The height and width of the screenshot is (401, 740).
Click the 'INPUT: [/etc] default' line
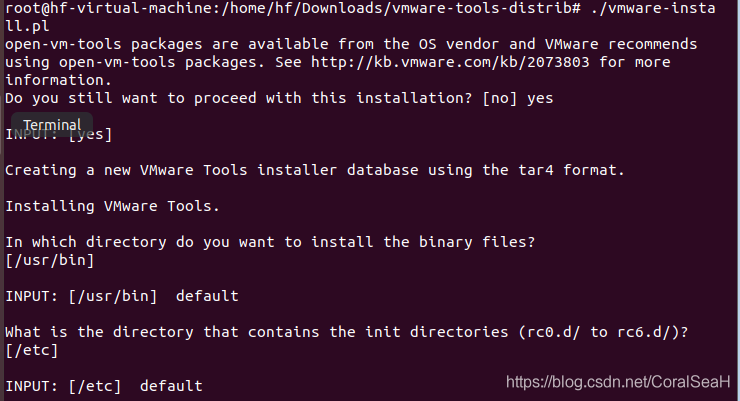(x=104, y=386)
